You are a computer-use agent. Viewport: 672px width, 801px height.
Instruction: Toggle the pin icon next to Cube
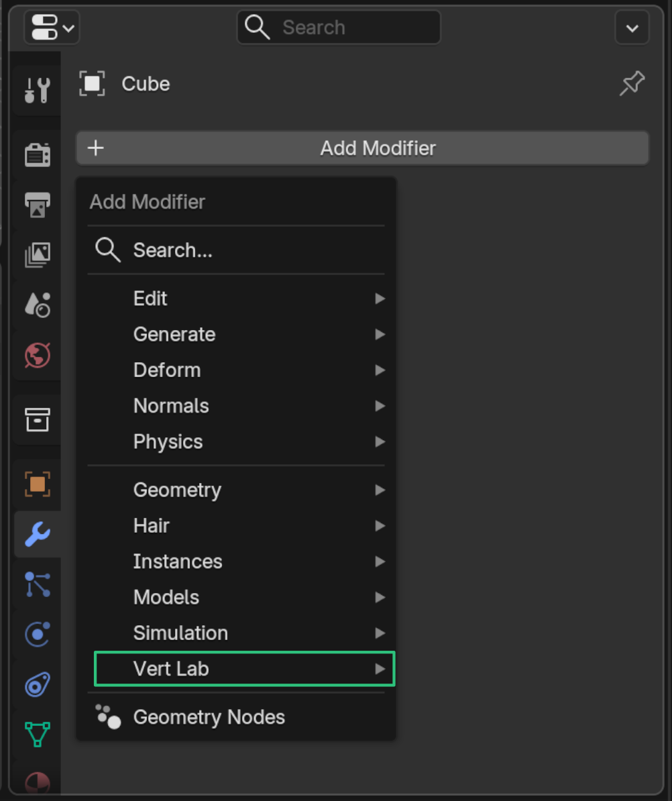point(632,84)
